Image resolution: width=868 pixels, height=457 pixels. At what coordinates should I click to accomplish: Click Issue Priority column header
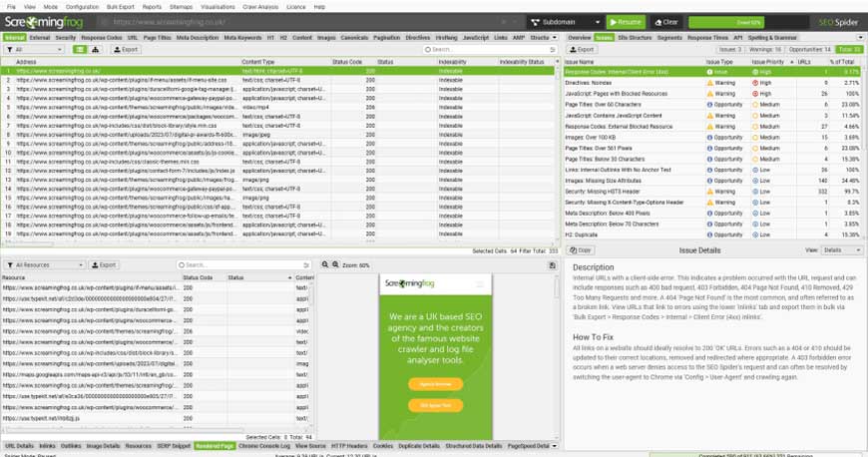point(773,62)
